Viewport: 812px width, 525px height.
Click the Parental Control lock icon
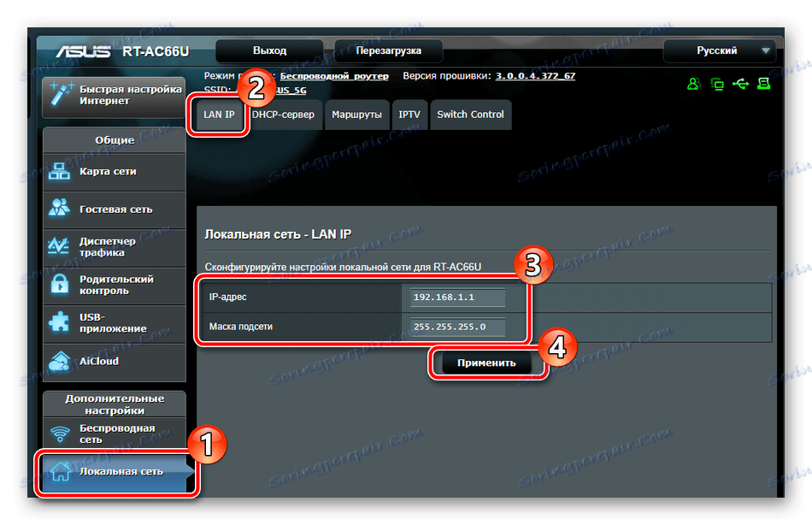60,284
